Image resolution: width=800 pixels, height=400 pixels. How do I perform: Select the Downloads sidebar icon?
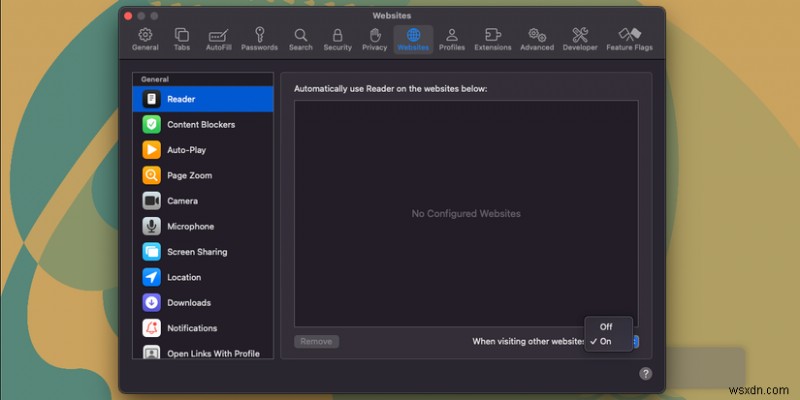coord(152,303)
